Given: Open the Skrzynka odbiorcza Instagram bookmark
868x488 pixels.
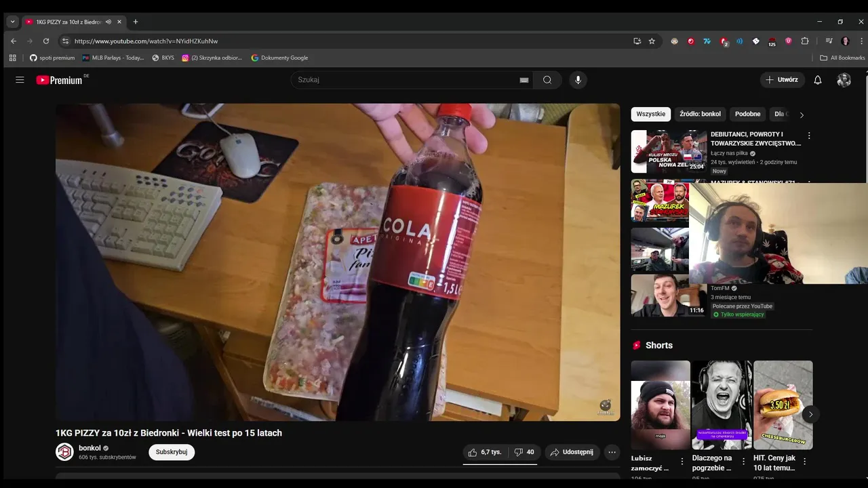Looking at the screenshot, I should (212, 58).
